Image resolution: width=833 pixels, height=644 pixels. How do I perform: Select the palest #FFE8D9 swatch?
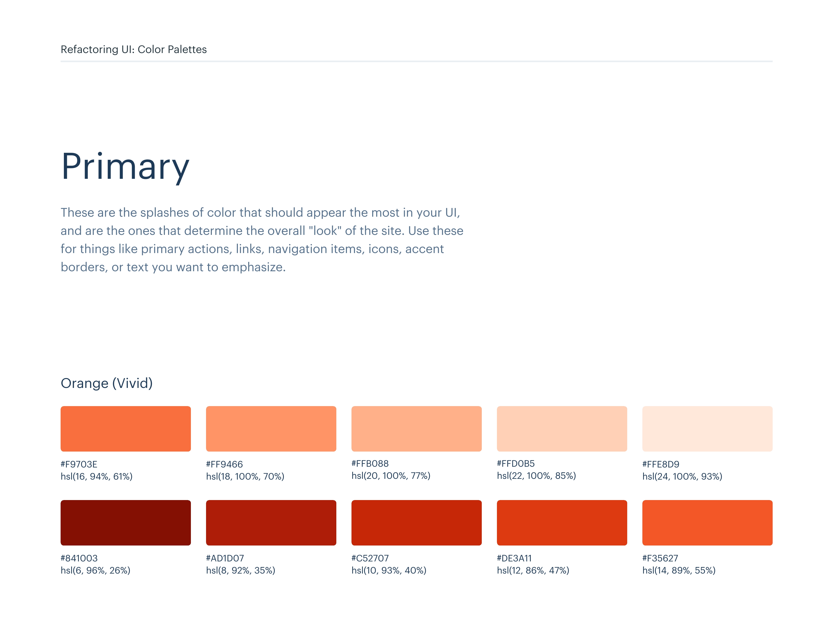(x=707, y=428)
